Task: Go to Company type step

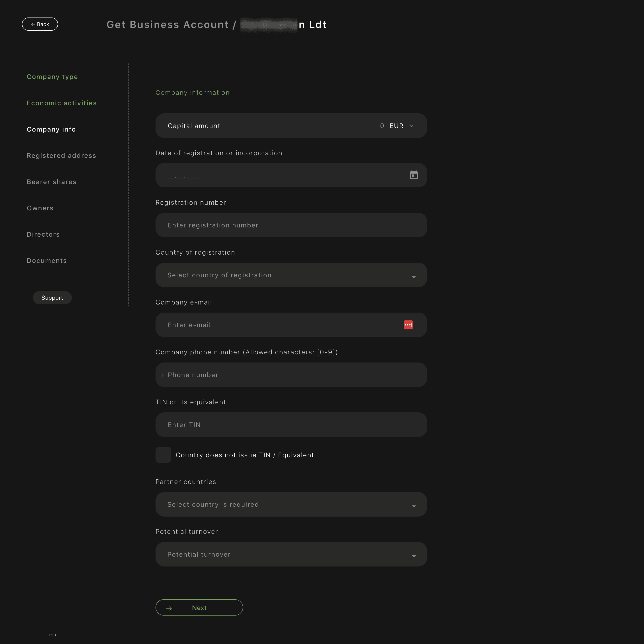Action: (x=52, y=77)
